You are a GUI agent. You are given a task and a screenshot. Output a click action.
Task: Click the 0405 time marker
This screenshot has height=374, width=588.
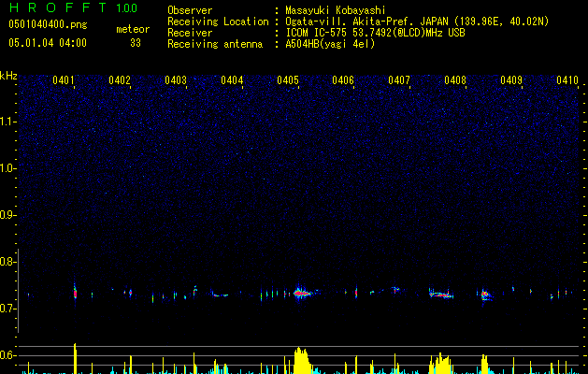[288, 80]
